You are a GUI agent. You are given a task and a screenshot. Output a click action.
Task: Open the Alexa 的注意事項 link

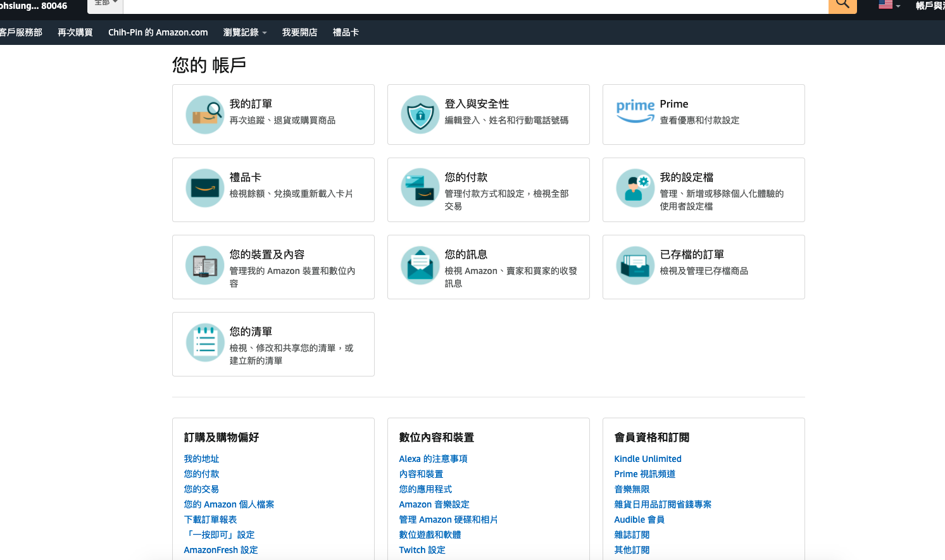[x=433, y=459]
